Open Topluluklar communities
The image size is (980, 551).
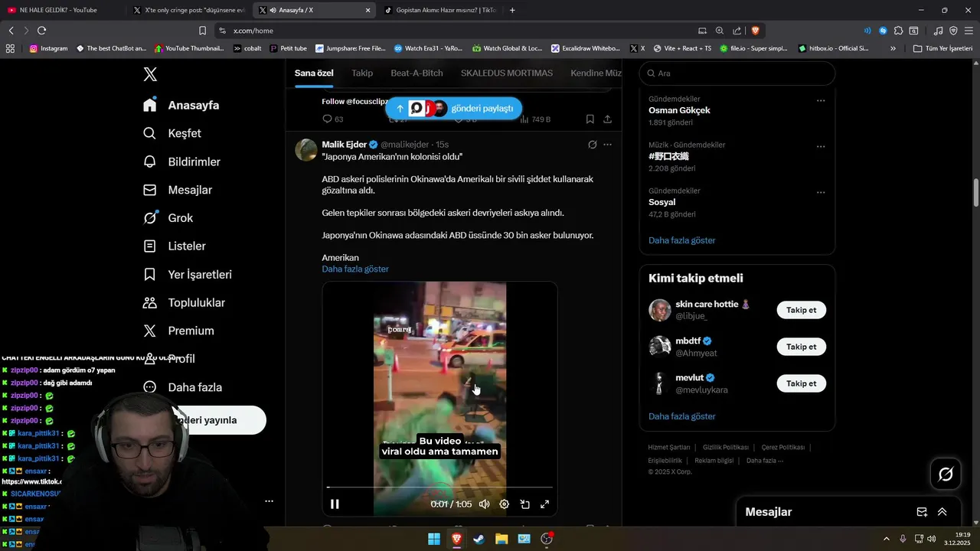pyautogui.click(x=184, y=302)
